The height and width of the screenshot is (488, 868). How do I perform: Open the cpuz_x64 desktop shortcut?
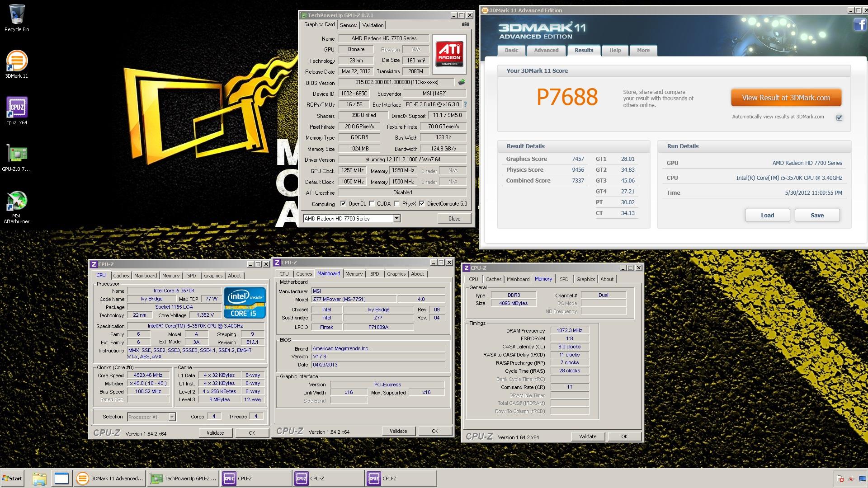[x=17, y=111]
